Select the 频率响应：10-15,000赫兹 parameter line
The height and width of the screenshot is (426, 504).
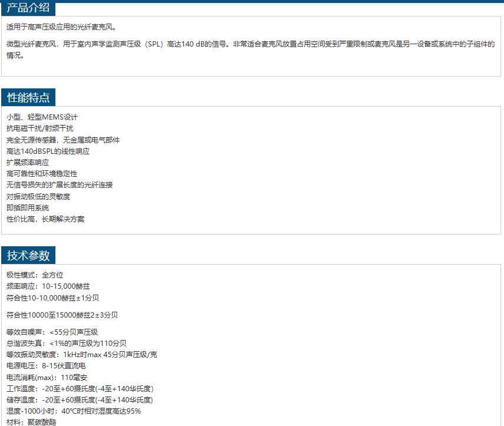click(x=48, y=286)
